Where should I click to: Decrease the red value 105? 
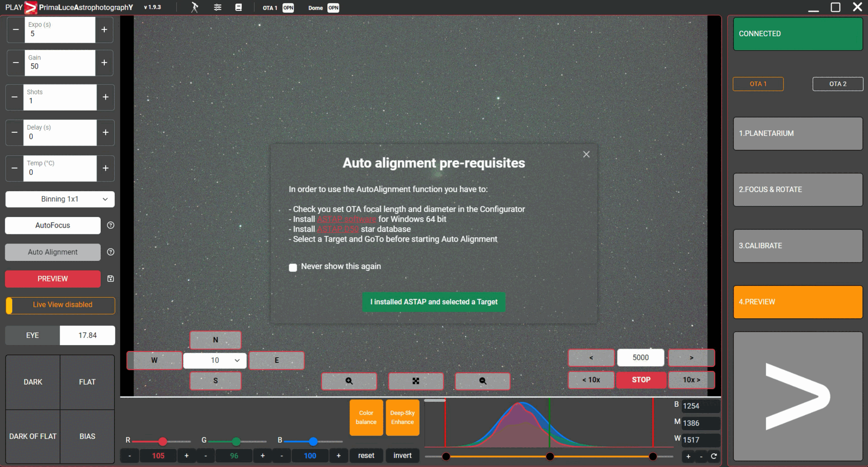click(x=130, y=456)
